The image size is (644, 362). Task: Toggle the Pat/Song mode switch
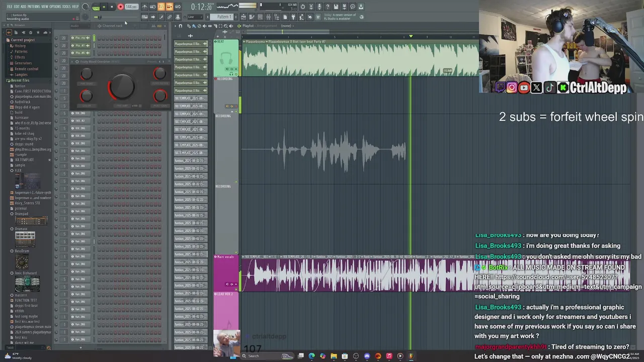pyautogui.click(x=96, y=7)
